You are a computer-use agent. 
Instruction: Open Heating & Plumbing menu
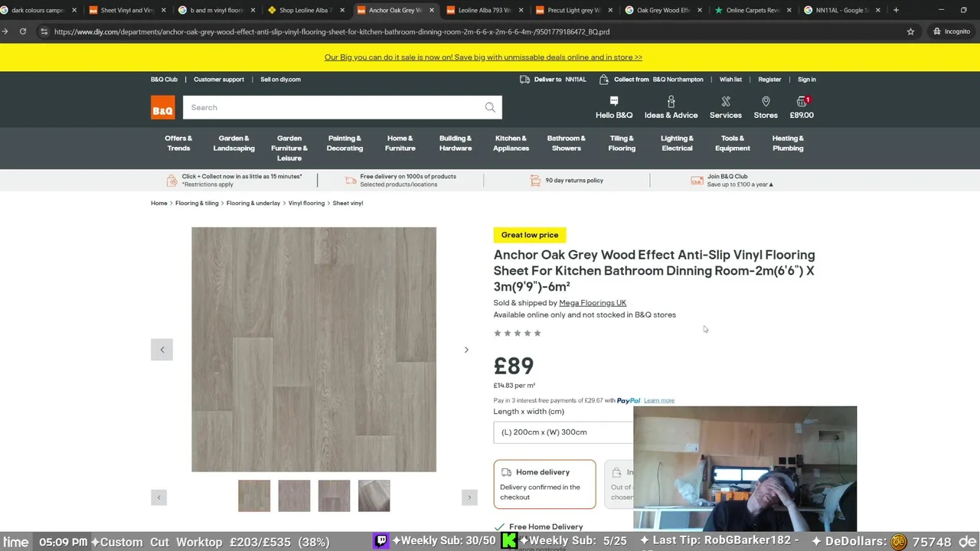(x=788, y=143)
